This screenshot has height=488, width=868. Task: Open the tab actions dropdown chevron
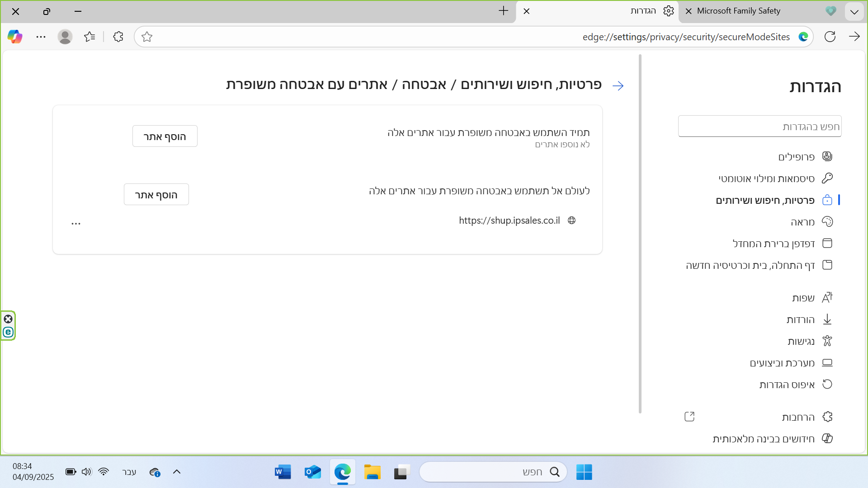(854, 12)
